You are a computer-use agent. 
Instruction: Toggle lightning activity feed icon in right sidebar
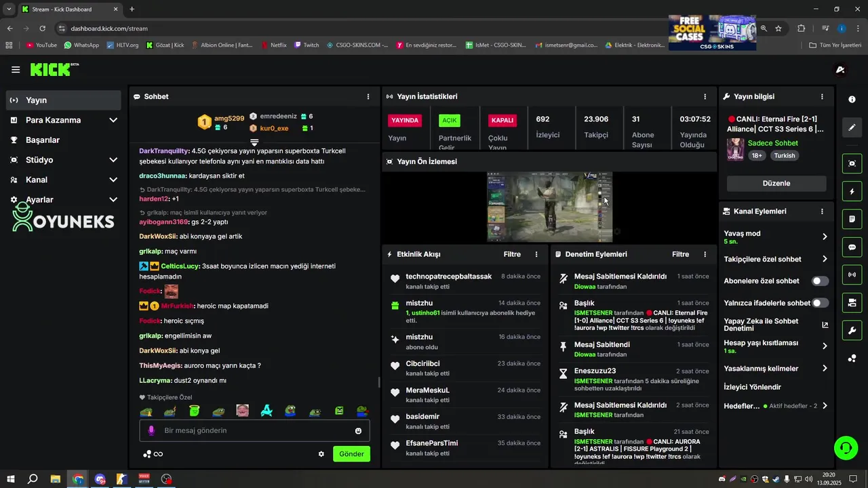(x=852, y=191)
